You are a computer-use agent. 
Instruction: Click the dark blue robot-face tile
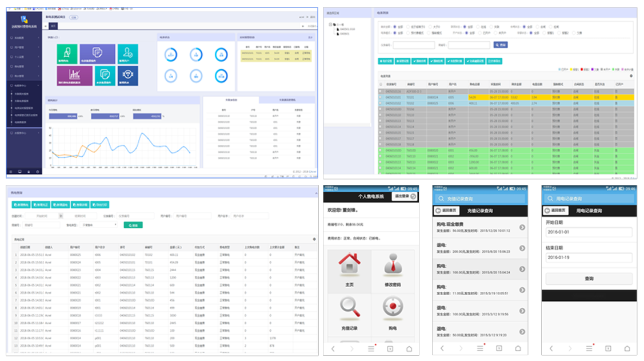click(127, 76)
